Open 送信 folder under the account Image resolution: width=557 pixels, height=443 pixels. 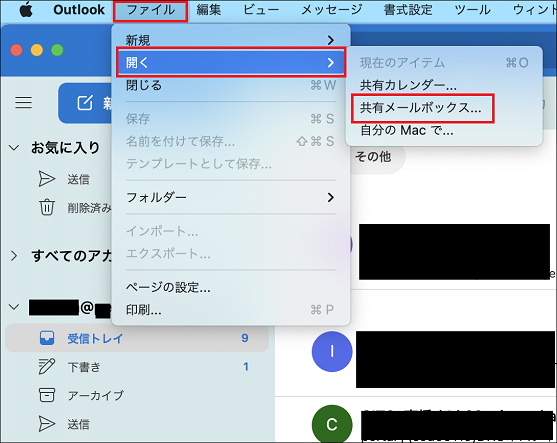point(79,425)
